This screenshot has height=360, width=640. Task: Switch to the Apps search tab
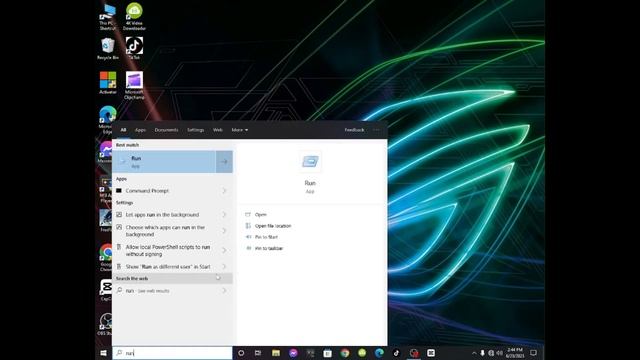140,130
